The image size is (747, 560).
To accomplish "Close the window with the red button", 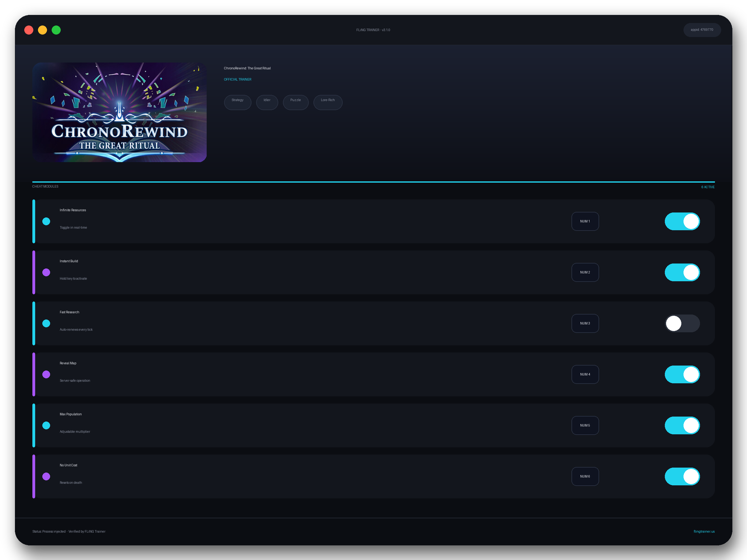I will [29, 30].
